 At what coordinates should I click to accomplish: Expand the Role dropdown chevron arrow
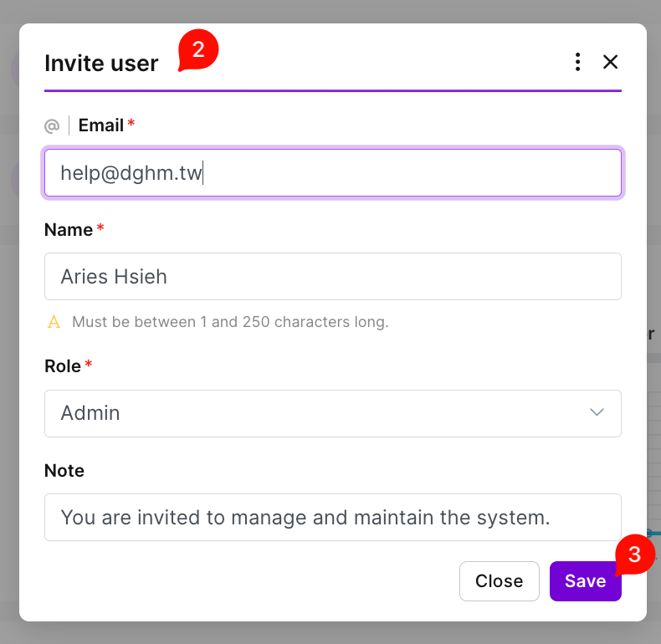pos(597,412)
